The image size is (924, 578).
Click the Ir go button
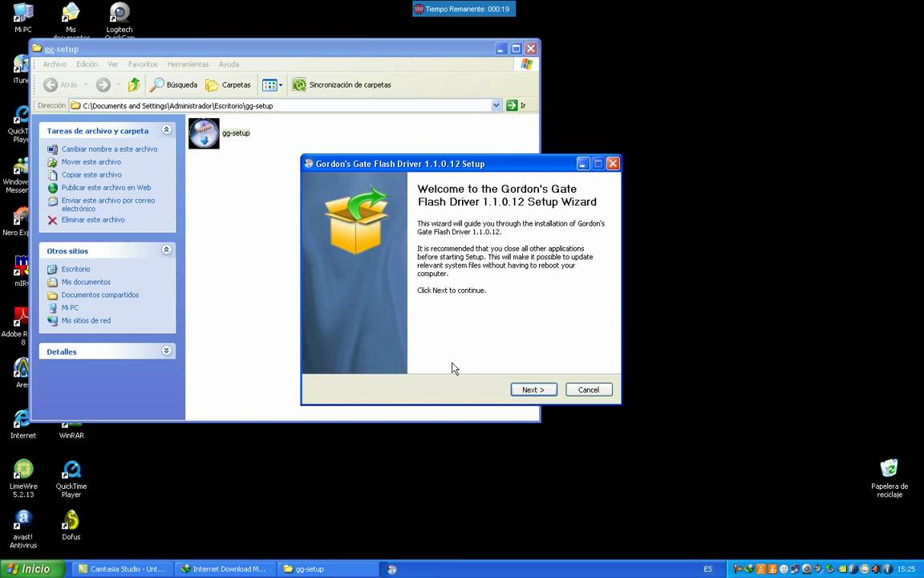[517, 106]
